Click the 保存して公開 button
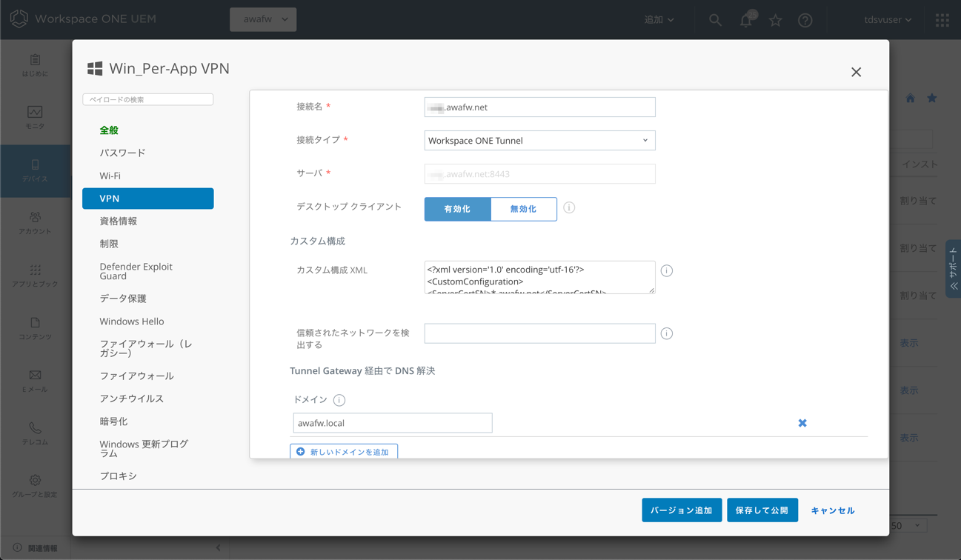Viewport: 961px width, 560px height. click(762, 510)
